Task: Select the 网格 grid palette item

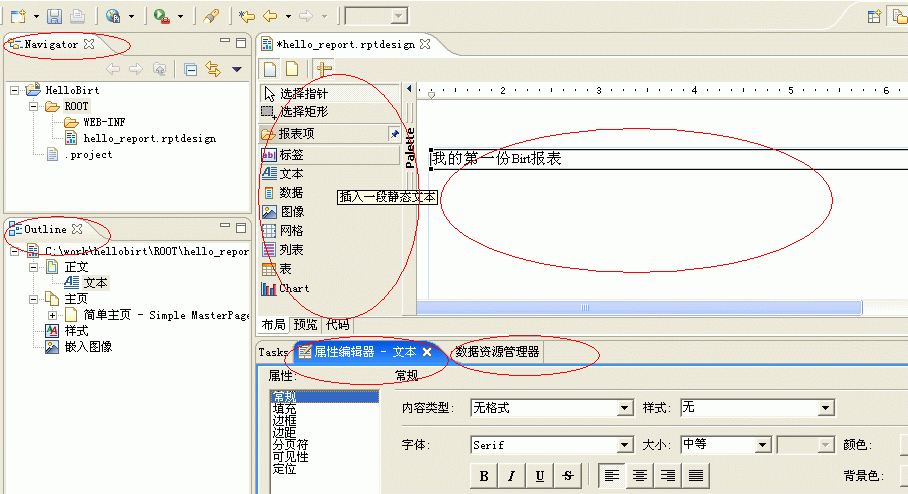Action: pyautogui.click(x=283, y=230)
